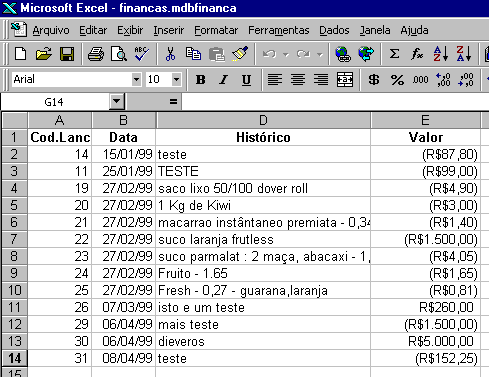Click the Edit Formula equals button
This screenshot has width=489, height=377.
[x=173, y=101]
